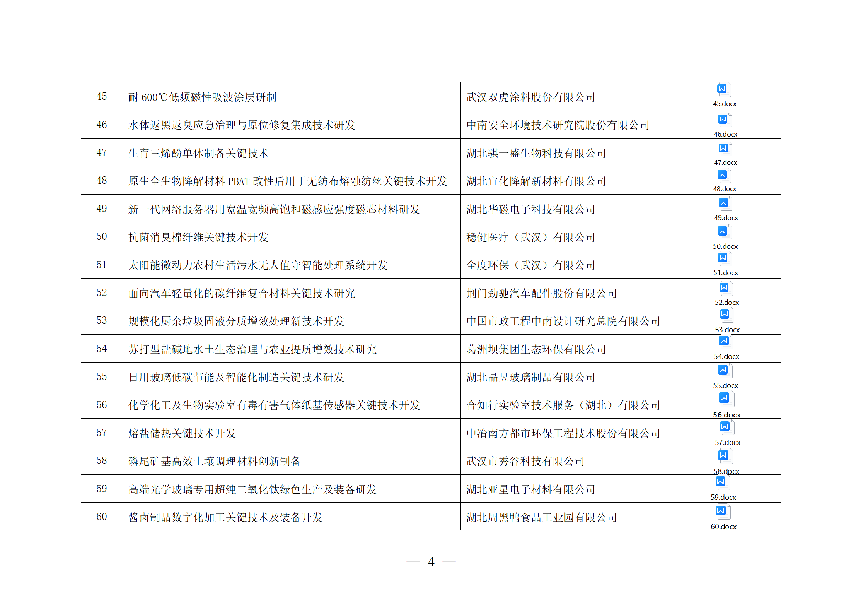Select project title 熔盐储热关键技术开发
Image resolution: width=868 pixels, height=614 pixels.
pos(182,433)
